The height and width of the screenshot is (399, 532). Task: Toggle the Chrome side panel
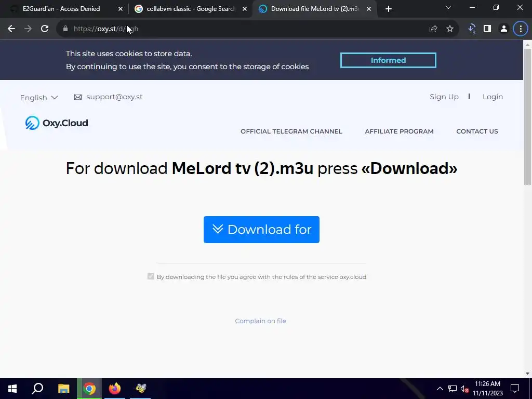(x=487, y=29)
